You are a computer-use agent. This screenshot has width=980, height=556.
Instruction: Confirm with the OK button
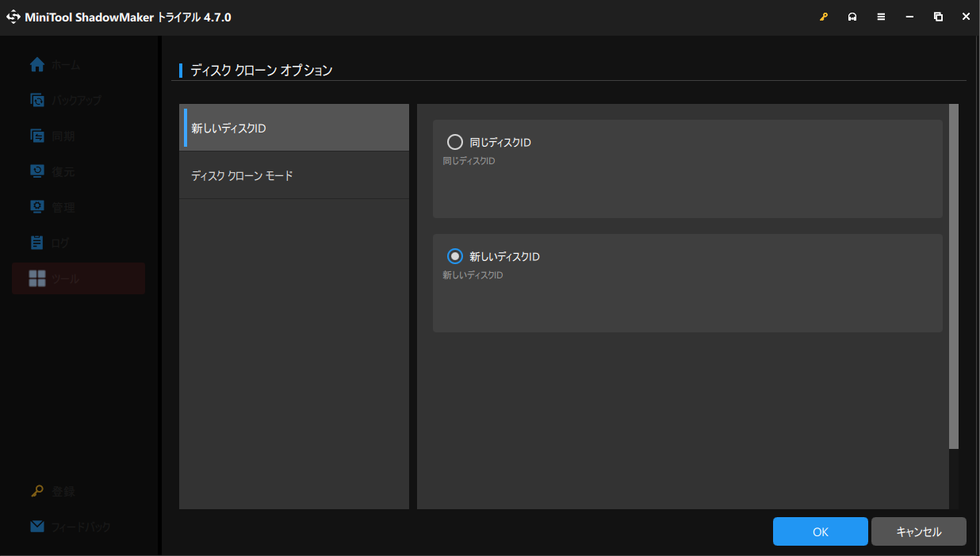click(821, 531)
